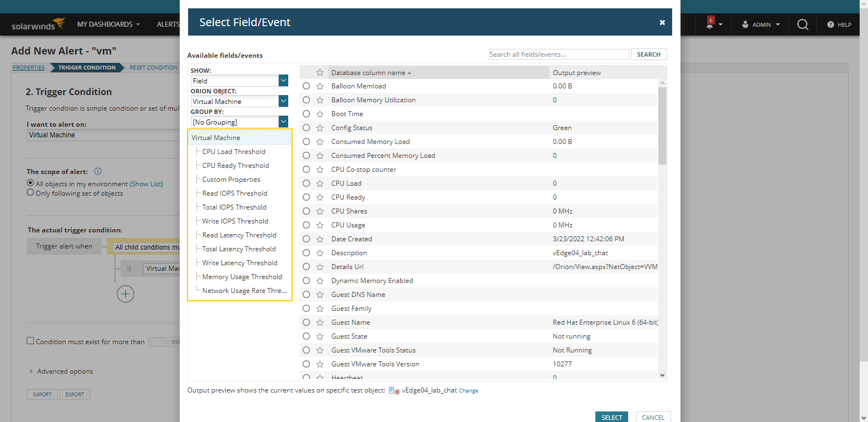Select CPU Load Threshold tree item
Image resolution: width=868 pixels, height=422 pixels.
[x=234, y=152]
